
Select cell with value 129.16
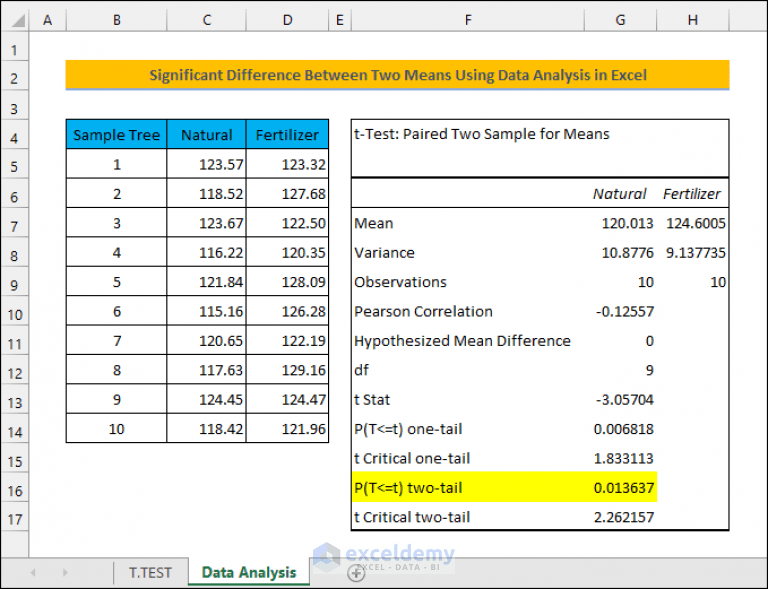(x=288, y=370)
